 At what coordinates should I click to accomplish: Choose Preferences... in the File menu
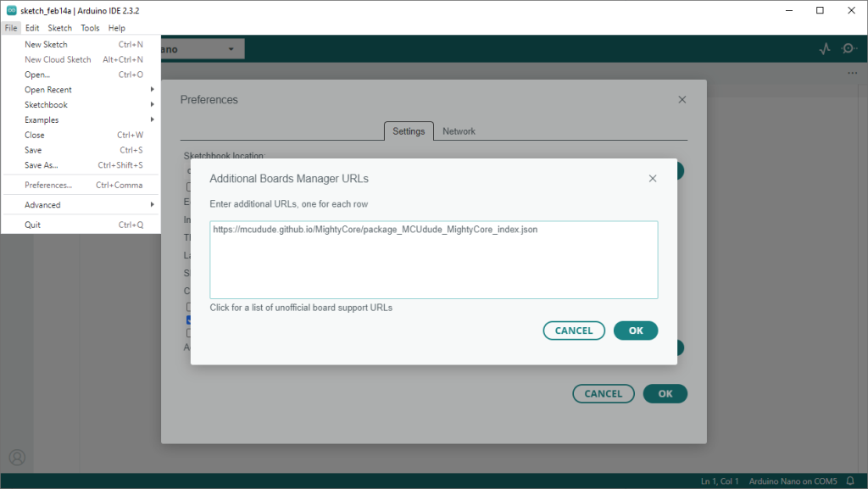pos(48,186)
